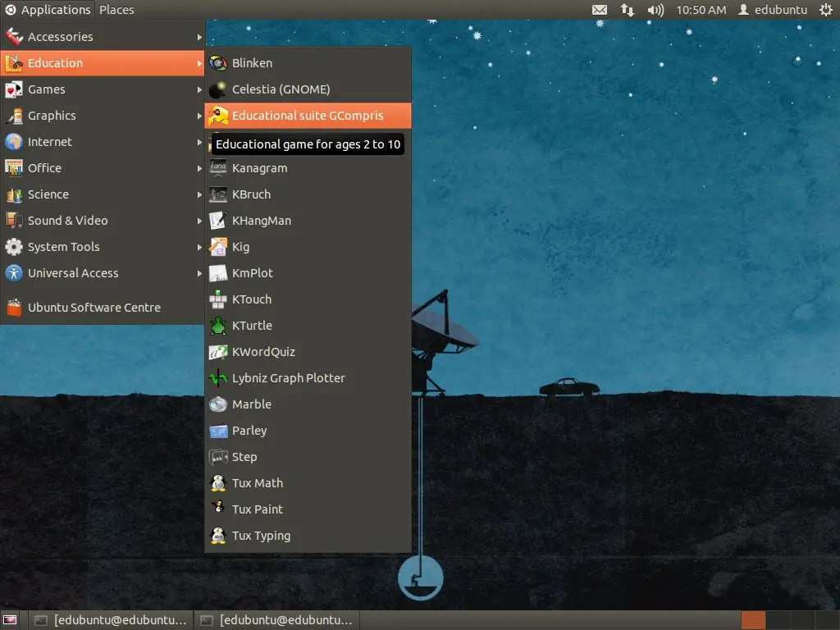This screenshot has height=630, width=840.
Task: Click the Celestia (GNOME) planet icon
Action: [218, 89]
